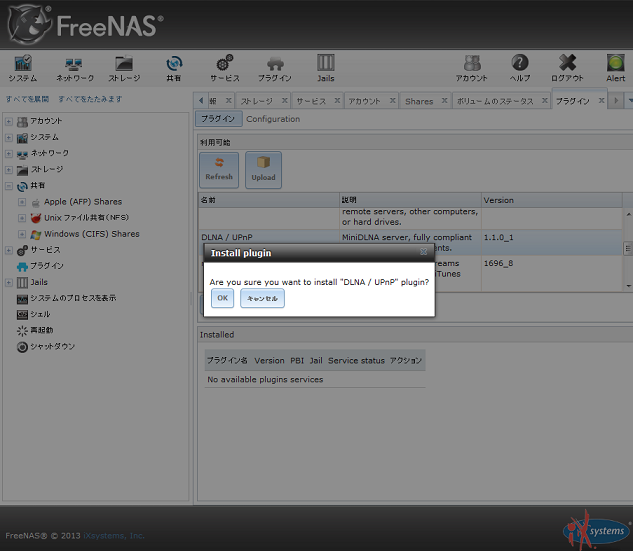Open the 共有 sharing toolbar icon
Image resolution: width=633 pixels, height=551 pixels.
click(x=174, y=66)
